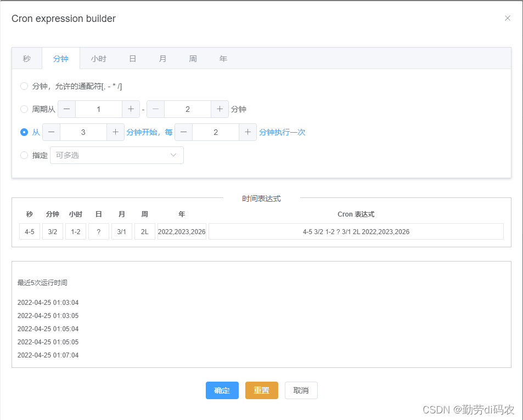
Task: Open the 年 tab
Action: 223,58
